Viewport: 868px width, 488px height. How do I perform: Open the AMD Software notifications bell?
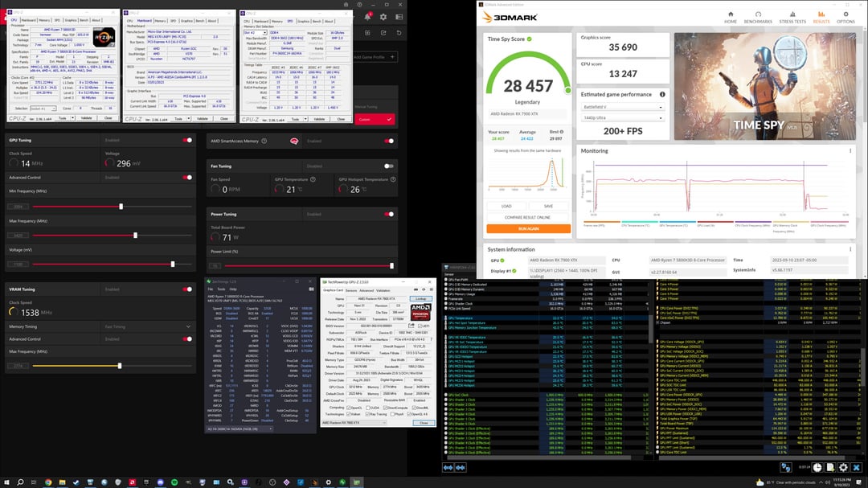[x=367, y=17]
